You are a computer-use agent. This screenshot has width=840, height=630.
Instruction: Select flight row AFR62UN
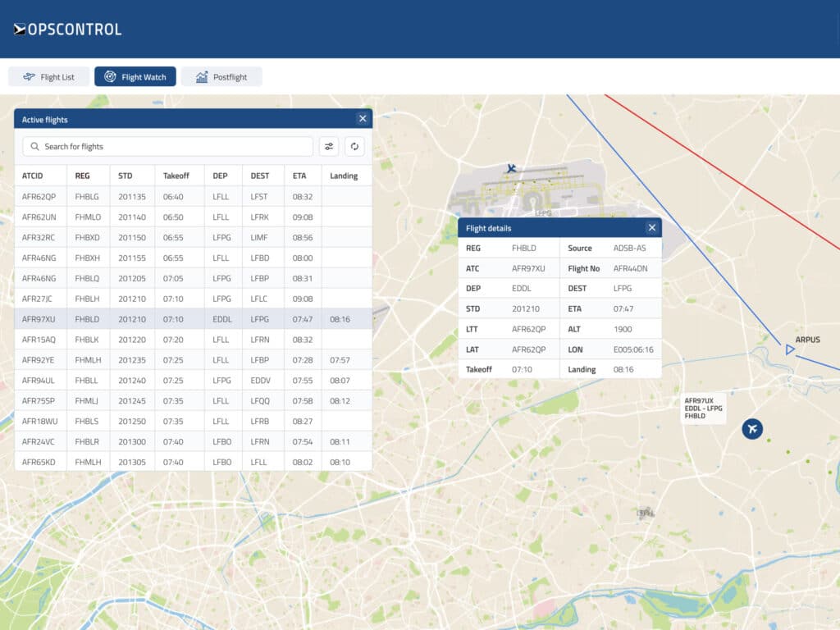coord(194,217)
